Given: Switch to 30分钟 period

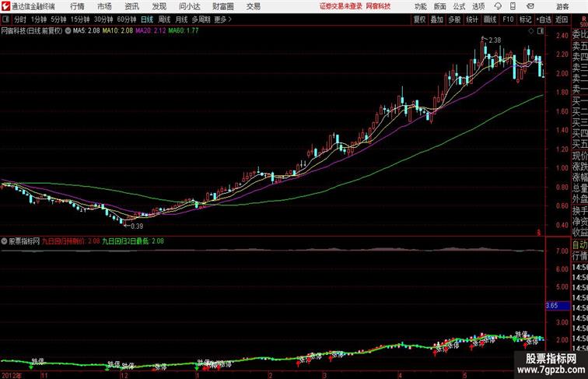Looking at the screenshot, I should [103, 19].
